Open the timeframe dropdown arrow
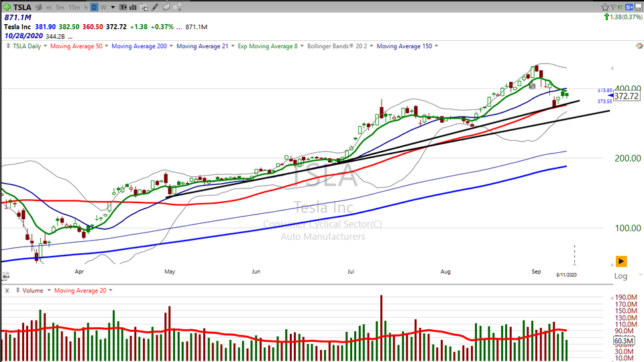 pos(113,7)
